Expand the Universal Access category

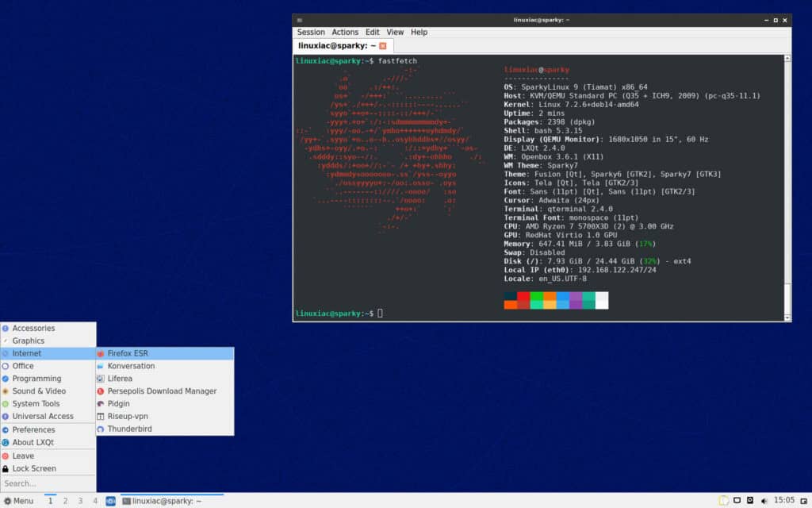(48, 416)
